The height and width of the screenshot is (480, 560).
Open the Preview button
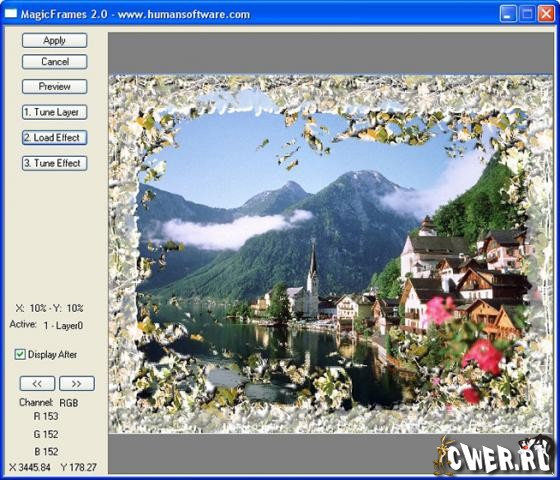coord(54,86)
